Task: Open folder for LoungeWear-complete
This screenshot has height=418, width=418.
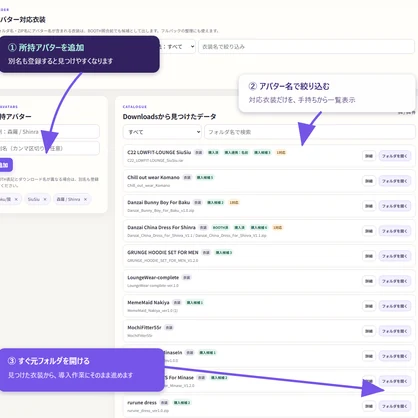Action: pyautogui.click(x=395, y=281)
